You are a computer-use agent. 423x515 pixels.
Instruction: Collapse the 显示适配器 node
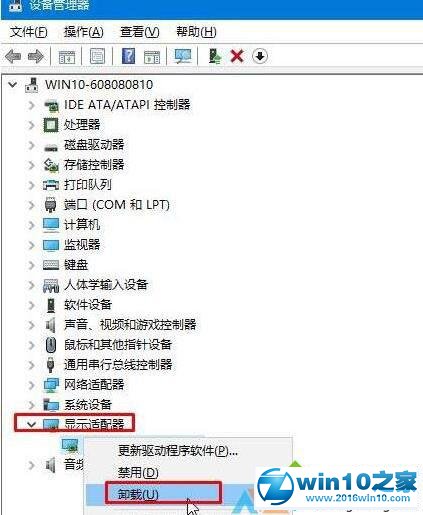pyautogui.click(x=31, y=424)
